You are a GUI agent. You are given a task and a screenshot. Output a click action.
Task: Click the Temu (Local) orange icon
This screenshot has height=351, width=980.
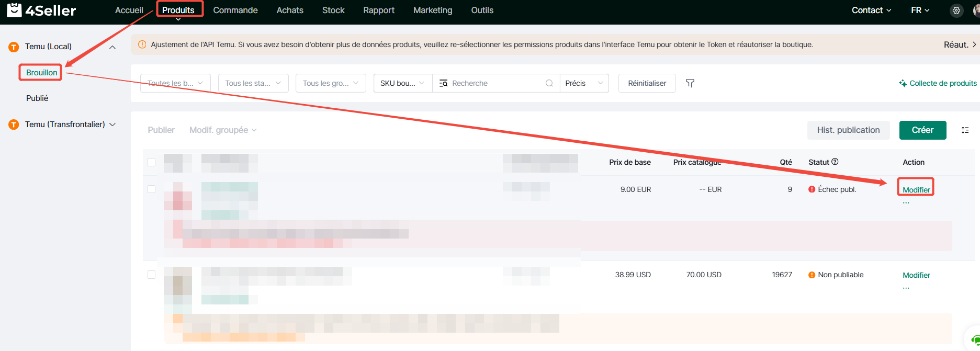pos(14,47)
